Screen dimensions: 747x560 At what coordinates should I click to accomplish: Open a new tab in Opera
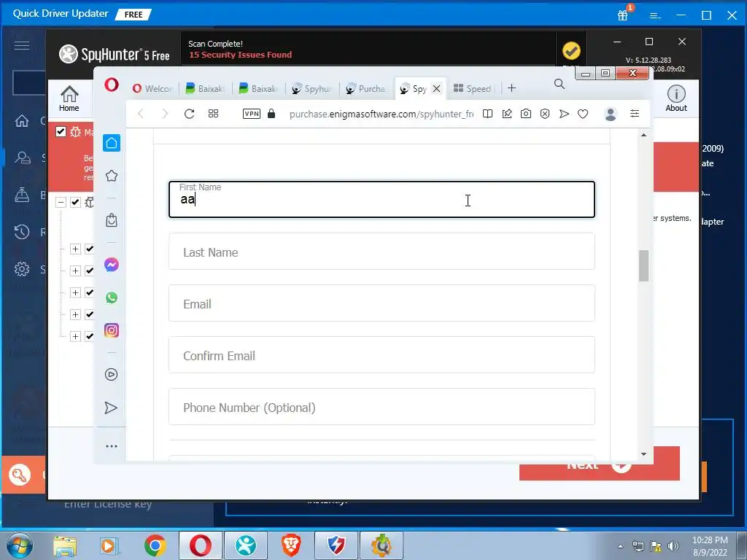(511, 88)
